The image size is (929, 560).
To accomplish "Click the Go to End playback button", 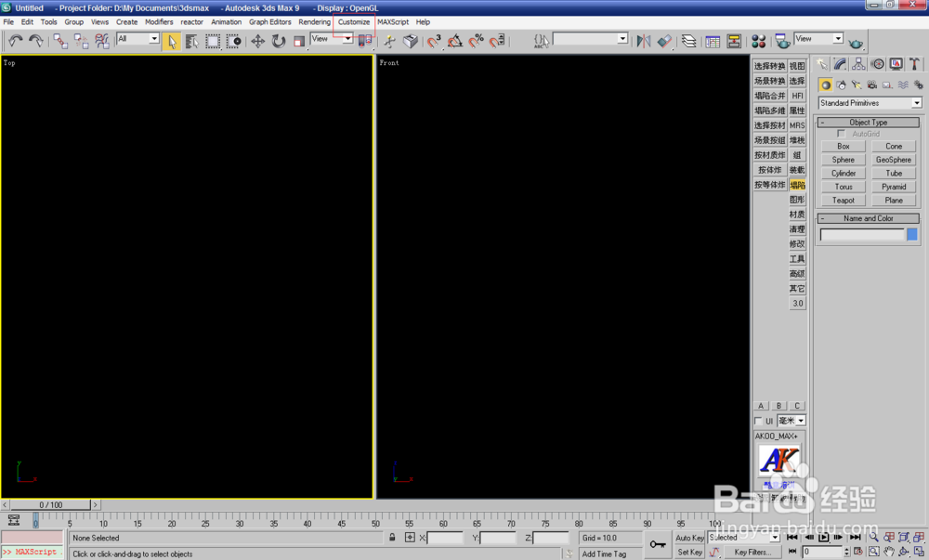I will coord(856,538).
